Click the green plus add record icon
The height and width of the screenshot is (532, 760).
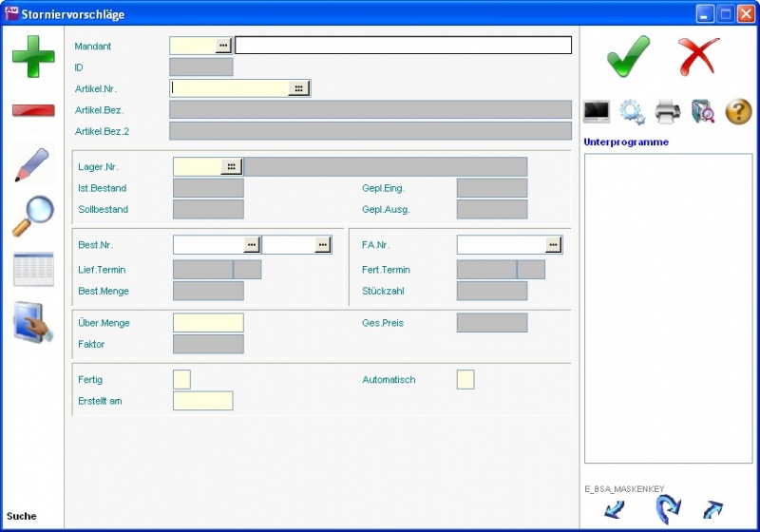tap(33, 57)
